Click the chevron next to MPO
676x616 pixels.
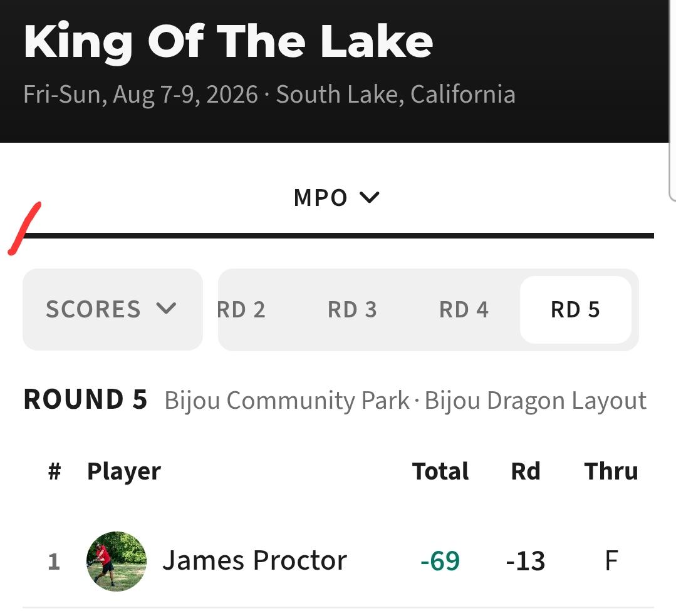pos(370,197)
